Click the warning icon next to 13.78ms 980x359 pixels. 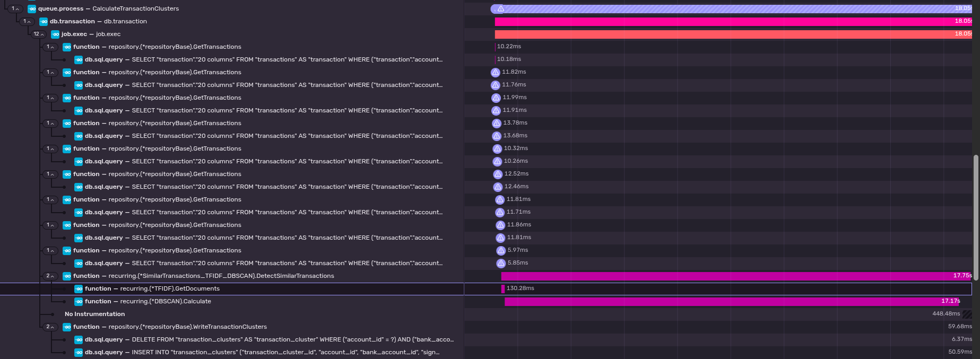(x=497, y=123)
